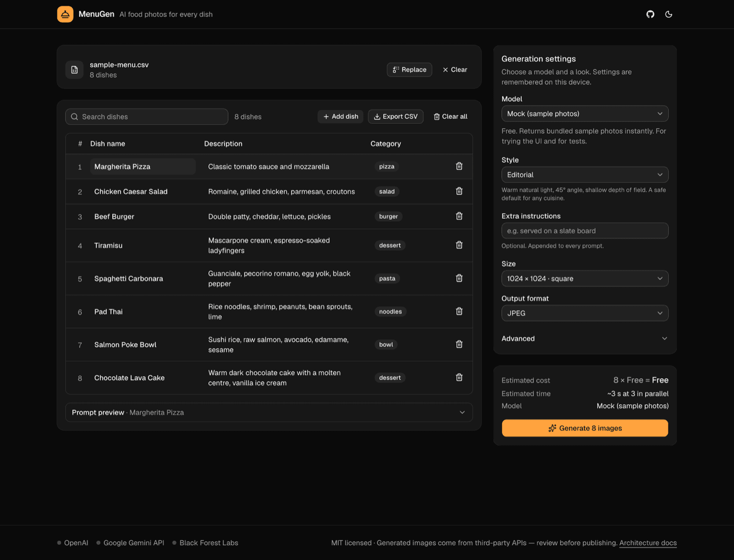Screen dimensions: 734x560
Task: Click the MenuGen title text
Action: [96, 14]
